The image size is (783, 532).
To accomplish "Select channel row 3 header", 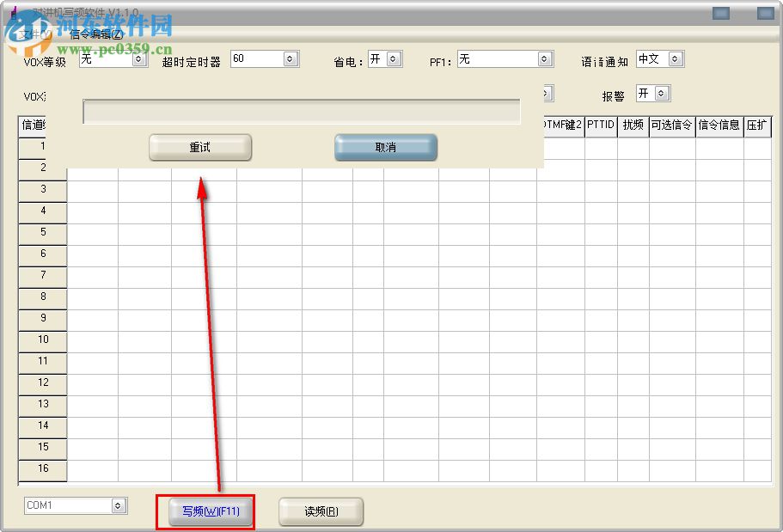I will click(x=43, y=191).
